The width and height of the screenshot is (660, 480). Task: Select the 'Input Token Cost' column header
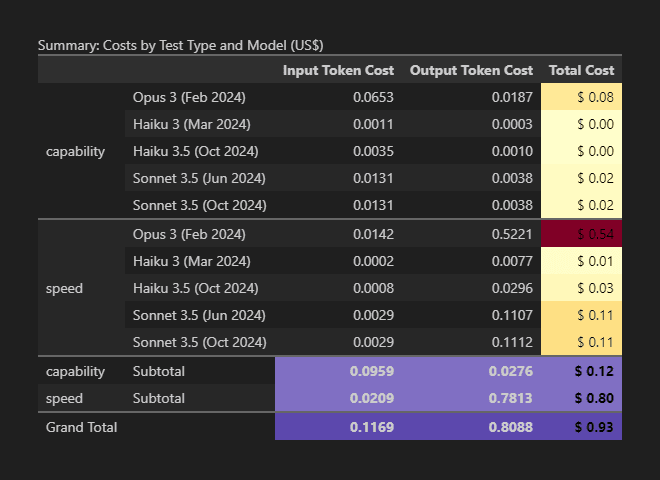(338, 70)
